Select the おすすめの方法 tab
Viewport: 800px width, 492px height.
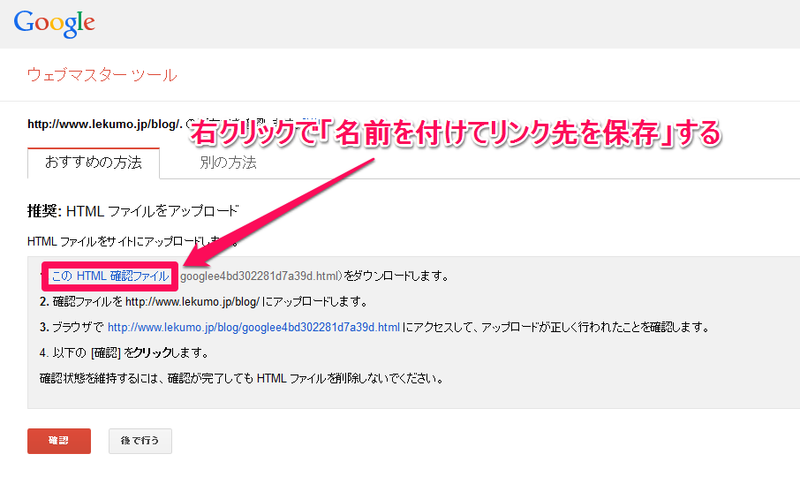93,163
